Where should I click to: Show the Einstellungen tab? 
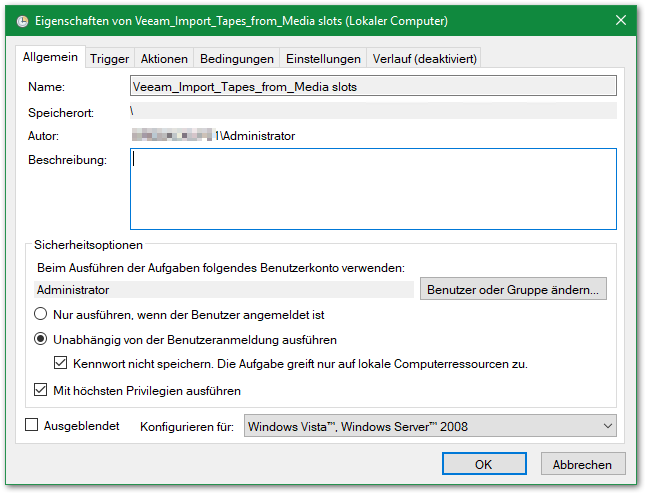pos(323,59)
